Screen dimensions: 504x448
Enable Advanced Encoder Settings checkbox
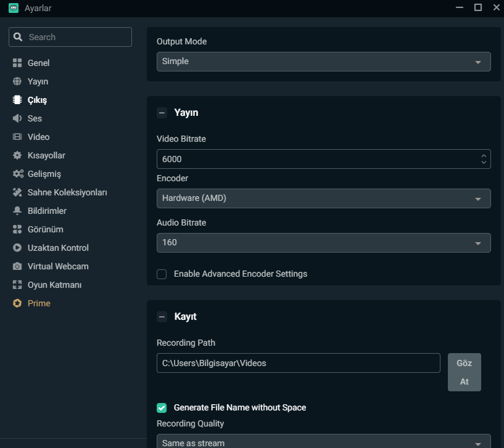pyautogui.click(x=162, y=274)
